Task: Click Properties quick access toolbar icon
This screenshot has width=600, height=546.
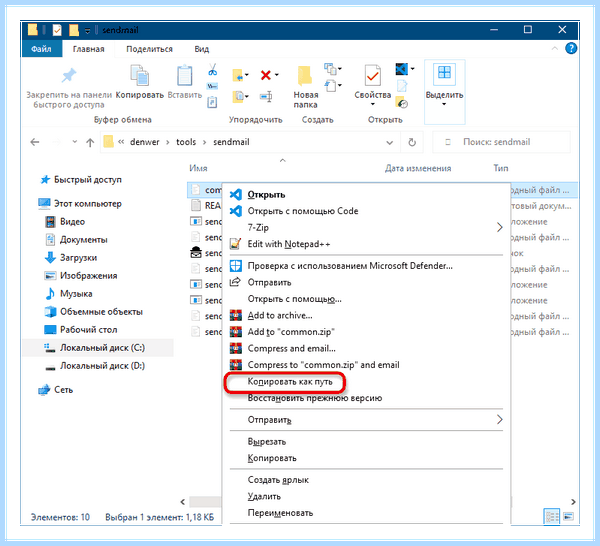Action: click(57, 30)
